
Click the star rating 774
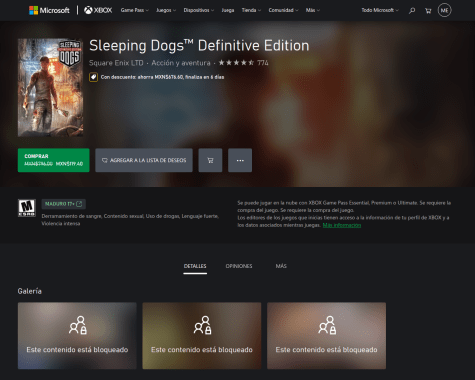243,63
